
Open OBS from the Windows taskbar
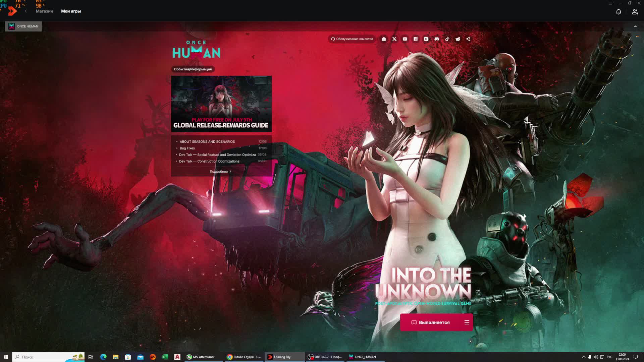(x=325, y=357)
